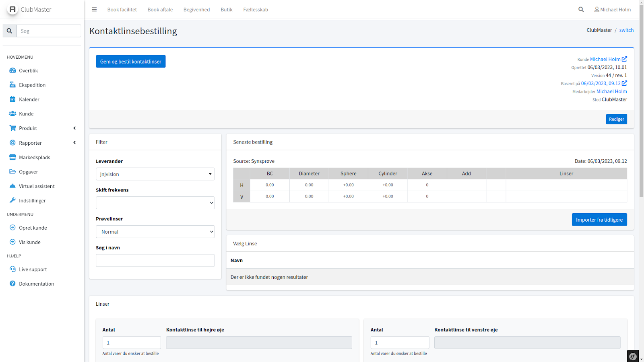Viewport: 644px width, 362px height.
Task: Click sidebar search magnifier button
Action: (10, 31)
